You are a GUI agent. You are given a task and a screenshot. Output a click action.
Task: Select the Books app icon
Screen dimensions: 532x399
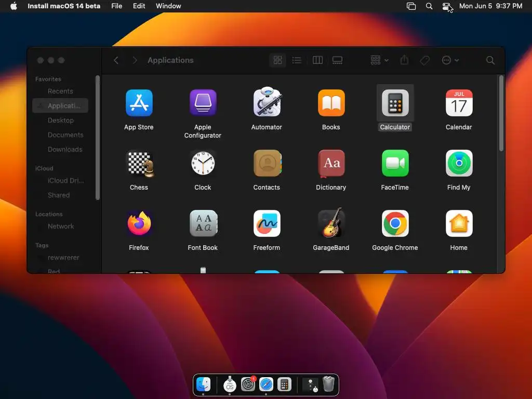point(331,103)
